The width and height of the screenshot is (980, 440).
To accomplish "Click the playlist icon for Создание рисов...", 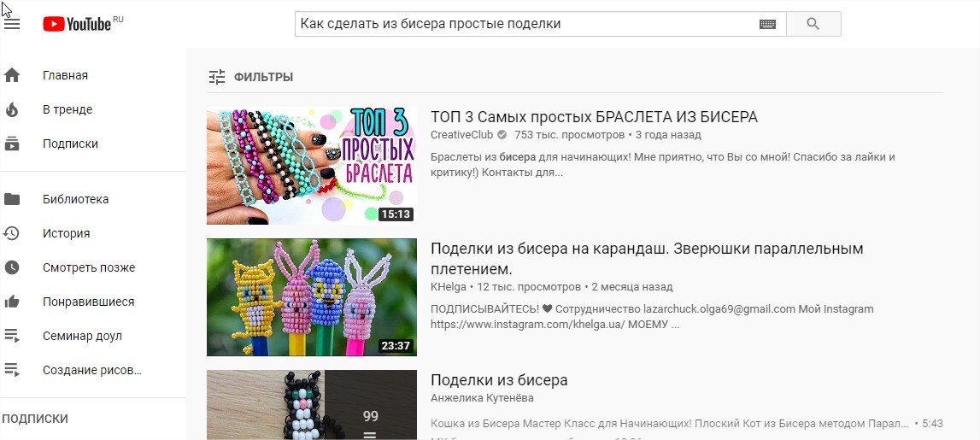I will [12, 370].
